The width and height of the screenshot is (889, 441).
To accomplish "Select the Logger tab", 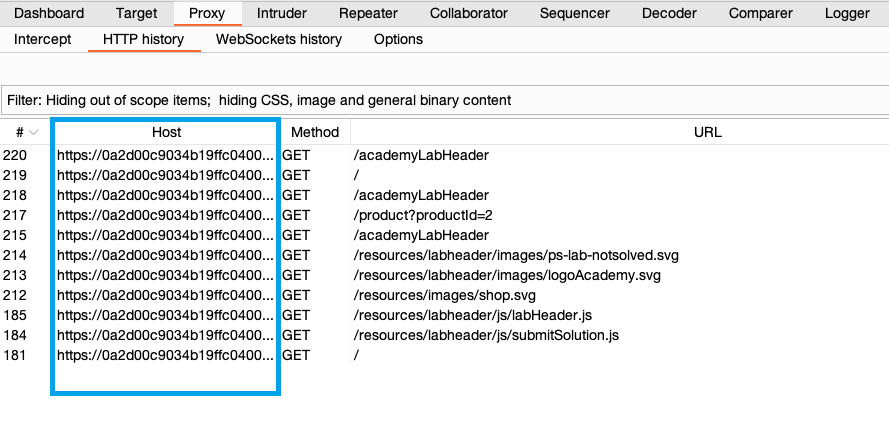I will [x=847, y=14].
